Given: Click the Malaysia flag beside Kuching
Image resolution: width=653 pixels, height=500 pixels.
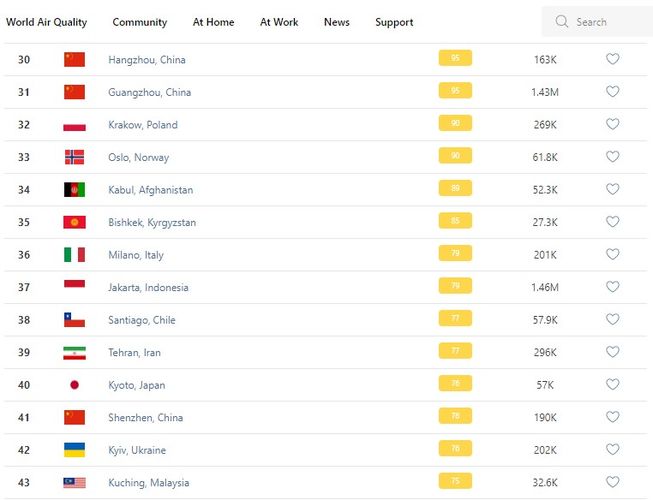Looking at the screenshot, I should pos(74,483).
